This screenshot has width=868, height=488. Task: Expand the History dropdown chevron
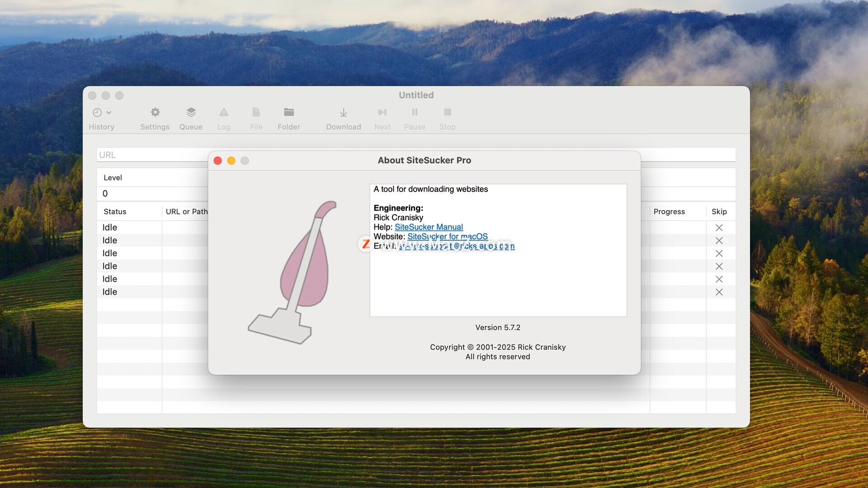tap(109, 113)
